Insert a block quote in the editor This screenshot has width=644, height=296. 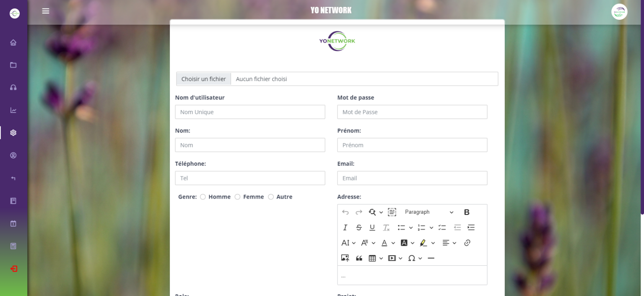coord(359,258)
